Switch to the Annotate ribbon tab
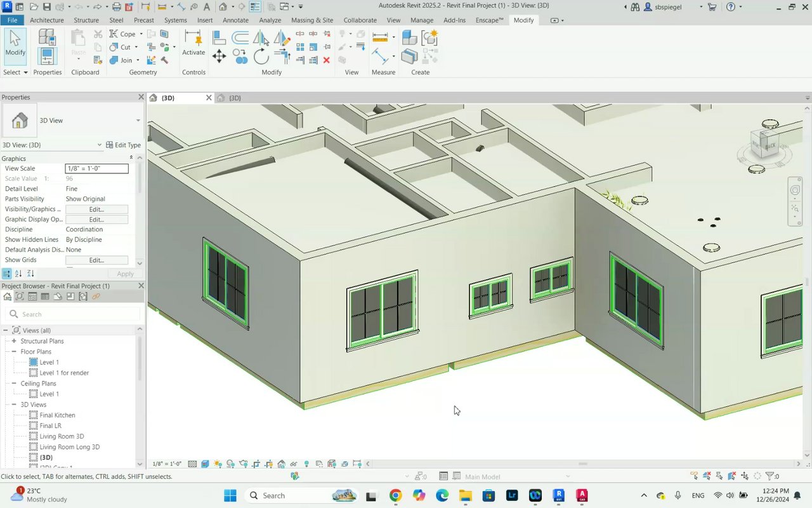Viewport: 812px width, 508px height. [x=235, y=20]
